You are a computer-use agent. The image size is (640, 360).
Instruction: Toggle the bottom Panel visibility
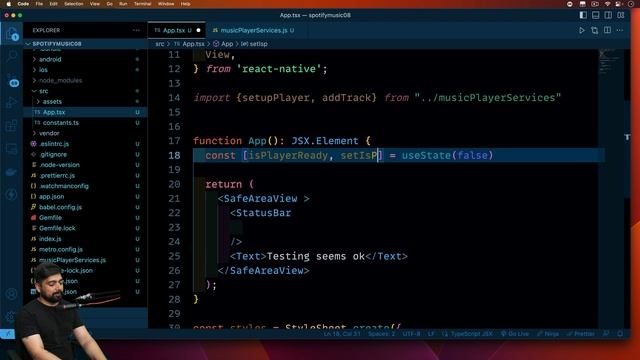596,15
